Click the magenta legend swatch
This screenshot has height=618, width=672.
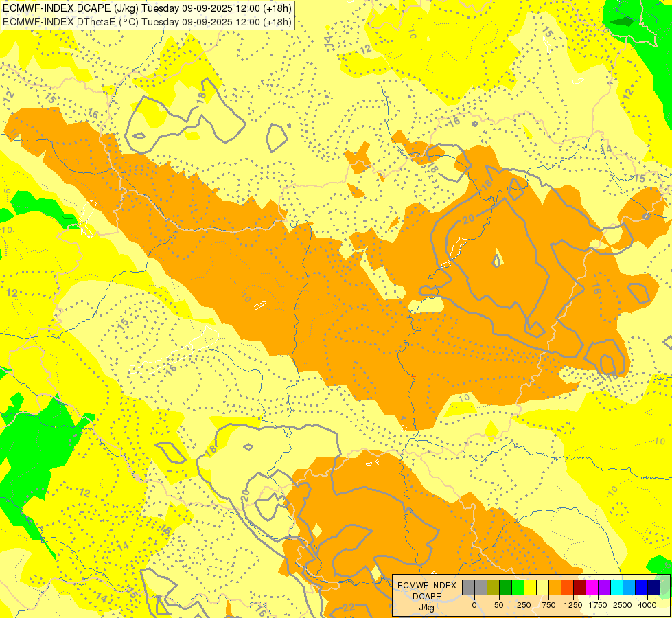[592, 587]
